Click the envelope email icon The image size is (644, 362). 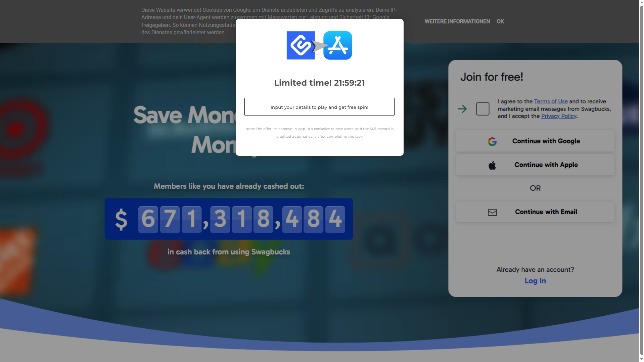coord(492,212)
